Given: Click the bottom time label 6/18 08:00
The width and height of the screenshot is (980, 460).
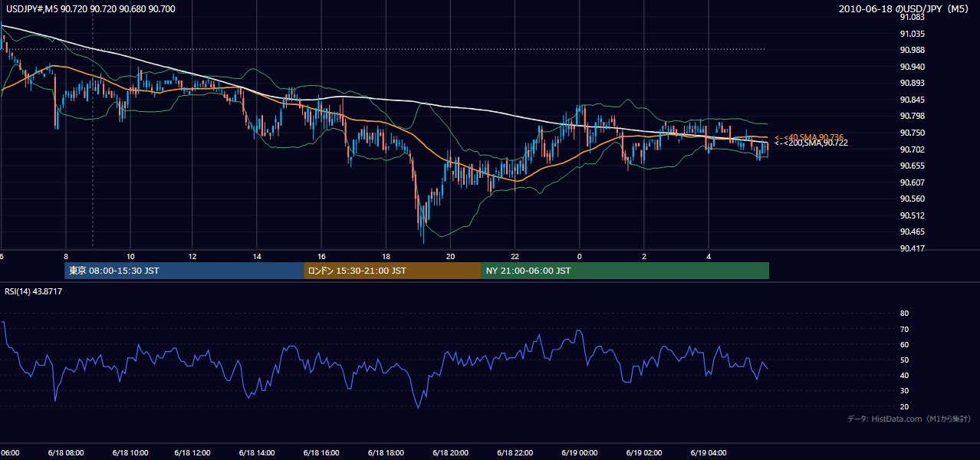Looking at the screenshot, I should pos(65,453).
